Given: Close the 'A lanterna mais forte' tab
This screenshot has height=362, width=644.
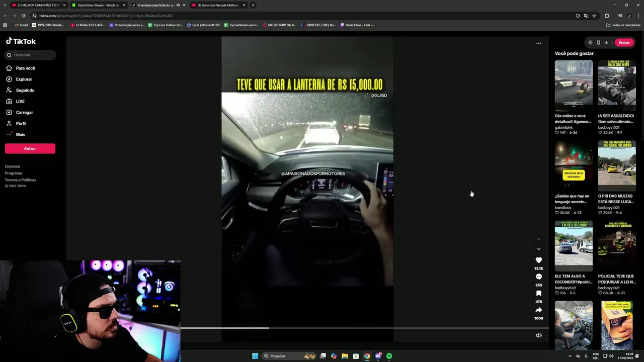Looking at the screenshot, I should click(184, 5).
